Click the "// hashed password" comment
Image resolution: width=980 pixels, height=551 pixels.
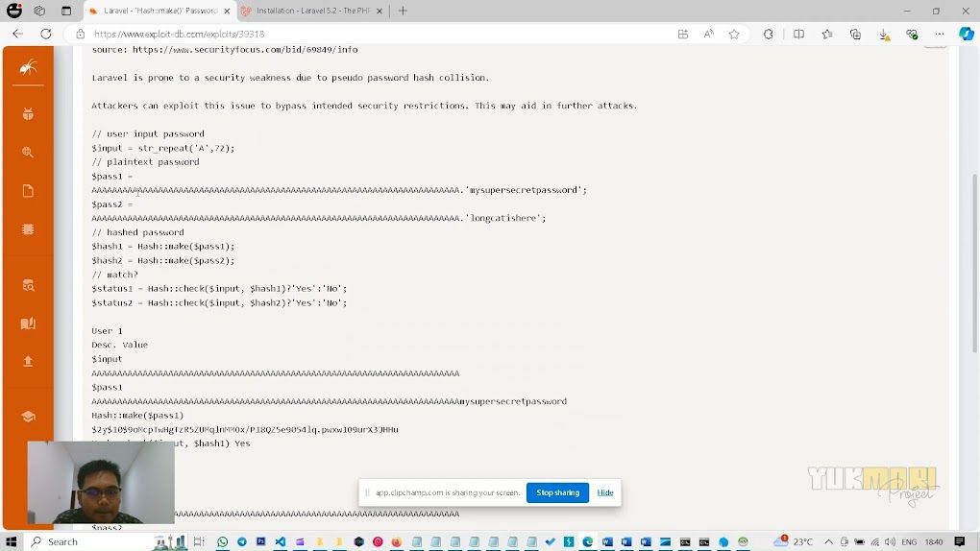(137, 232)
